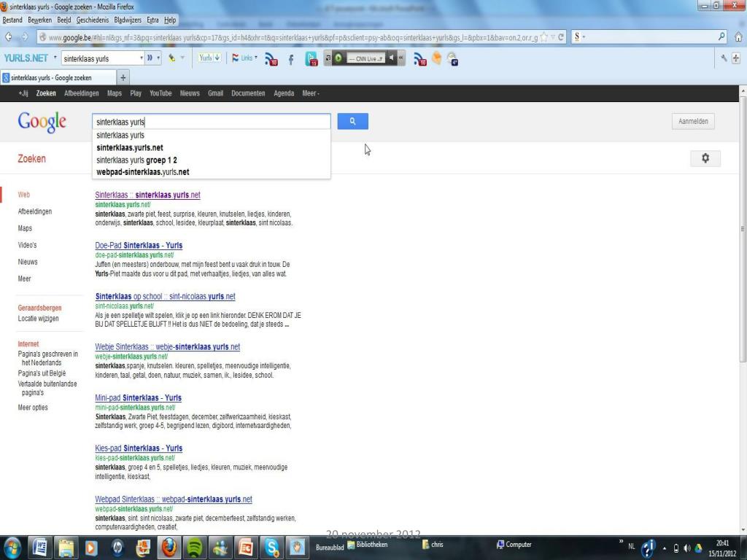
Task: Click into the Google search input field
Action: pos(211,122)
